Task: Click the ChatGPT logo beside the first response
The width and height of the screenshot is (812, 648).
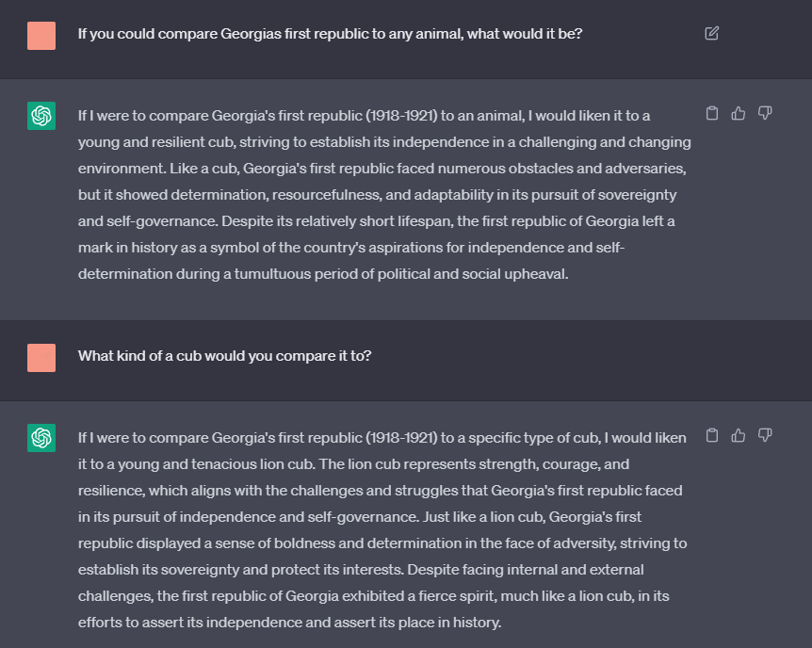Action: coord(41,116)
